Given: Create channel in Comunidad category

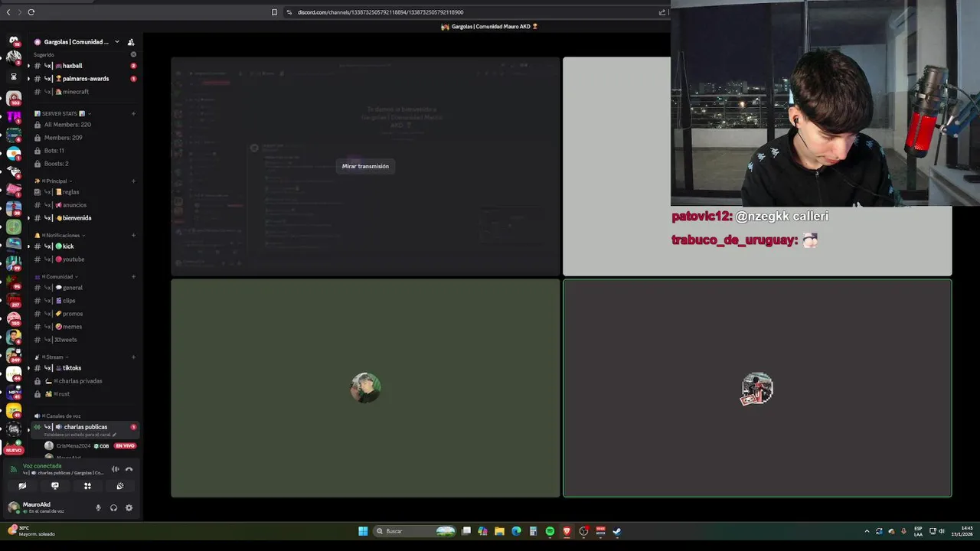Looking at the screenshot, I should (133, 277).
